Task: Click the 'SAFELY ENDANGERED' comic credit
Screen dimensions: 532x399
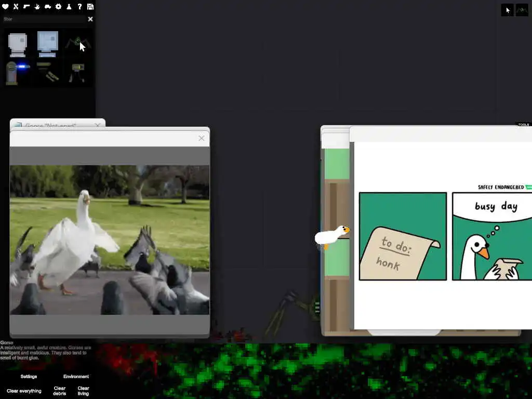Action: click(501, 187)
